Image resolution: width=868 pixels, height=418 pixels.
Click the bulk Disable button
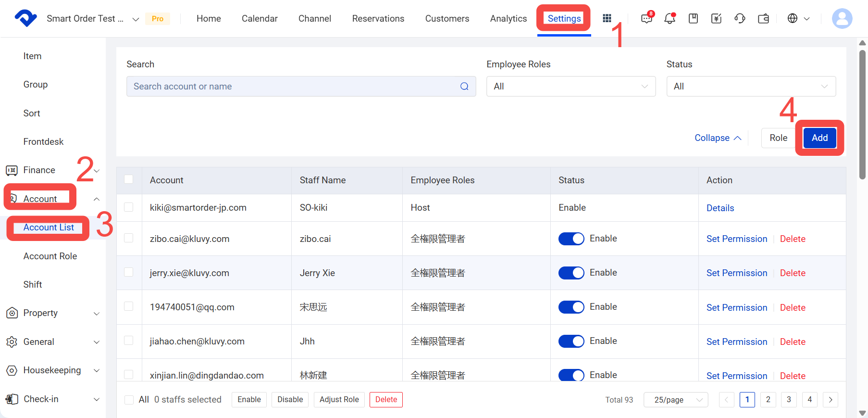(x=290, y=400)
